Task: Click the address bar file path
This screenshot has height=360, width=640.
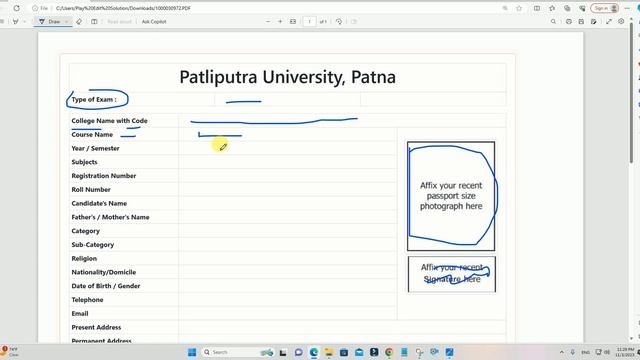Action: pos(123,8)
